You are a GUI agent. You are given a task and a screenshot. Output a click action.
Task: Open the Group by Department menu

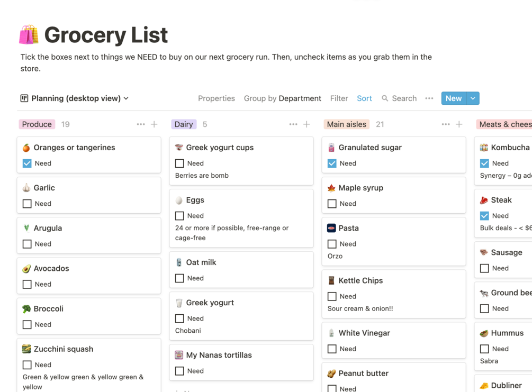(282, 98)
